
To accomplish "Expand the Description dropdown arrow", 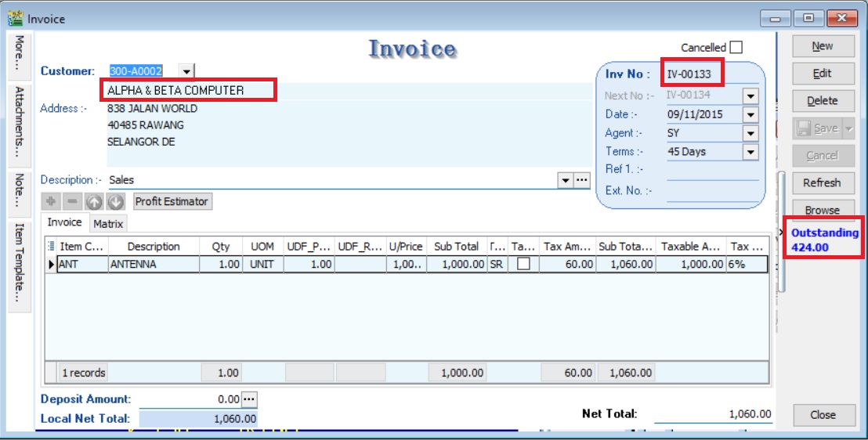I will click(x=565, y=180).
